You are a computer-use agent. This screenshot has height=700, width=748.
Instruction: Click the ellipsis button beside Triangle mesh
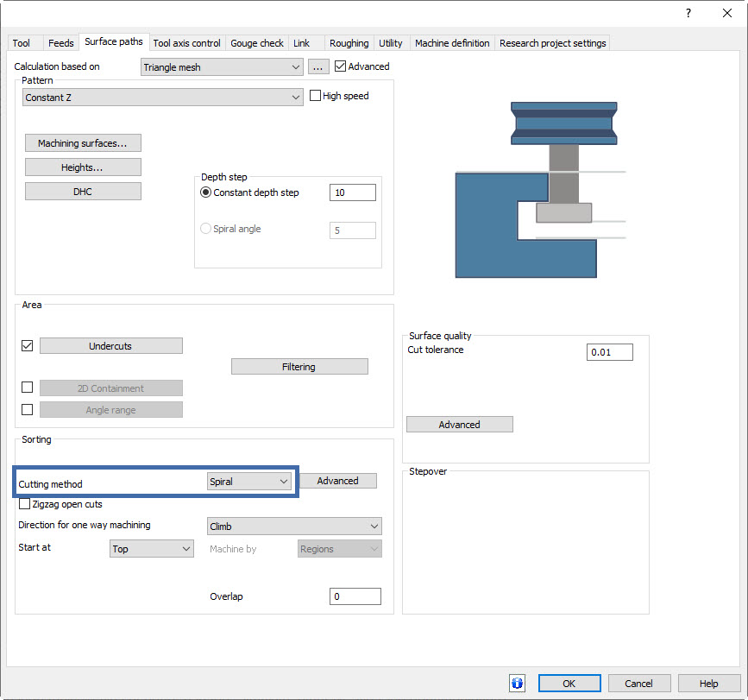click(318, 66)
